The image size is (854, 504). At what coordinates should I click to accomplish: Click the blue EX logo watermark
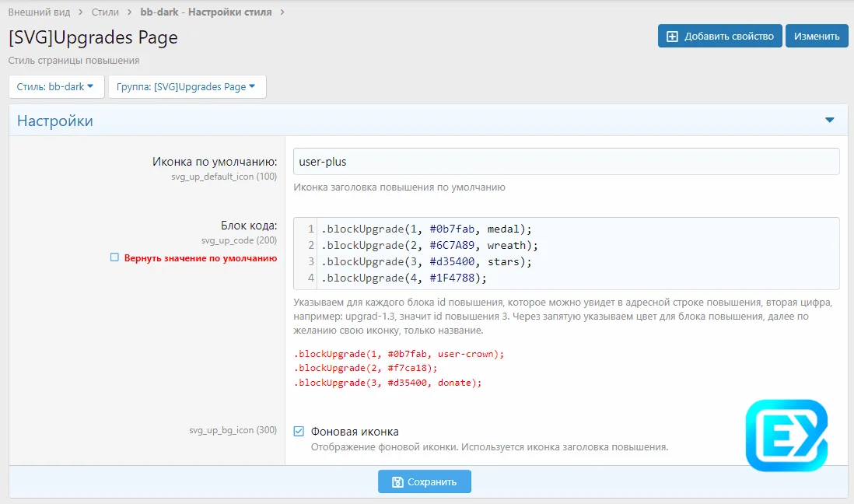tap(786, 436)
